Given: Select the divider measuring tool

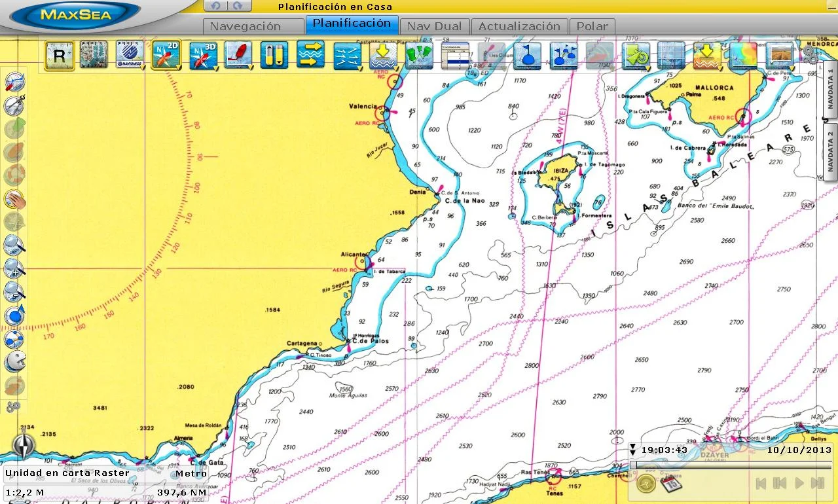Looking at the screenshot, I should [x=14, y=105].
